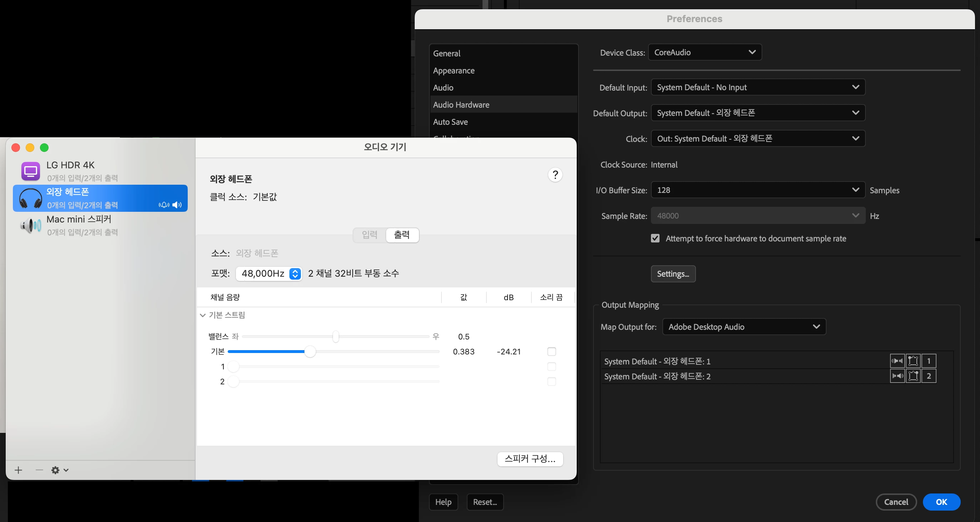Collapse the 기본 스트림 stream section
Image resolution: width=980 pixels, height=522 pixels.
(203, 315)
